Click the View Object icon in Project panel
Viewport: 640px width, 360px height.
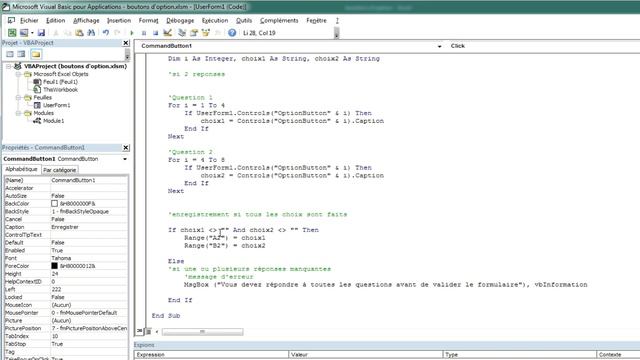coord(21,54)
